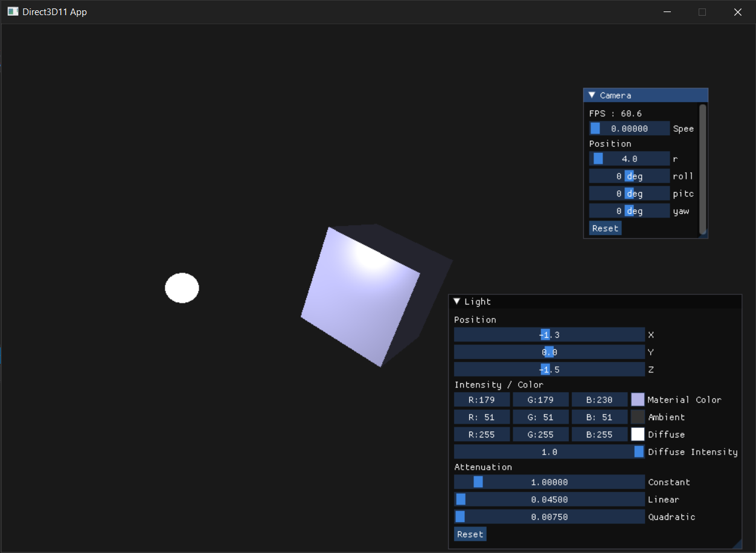This screenshot has width=756, height=553.
Task: Click Diffuse B:255 field
Action: point(600,435)
